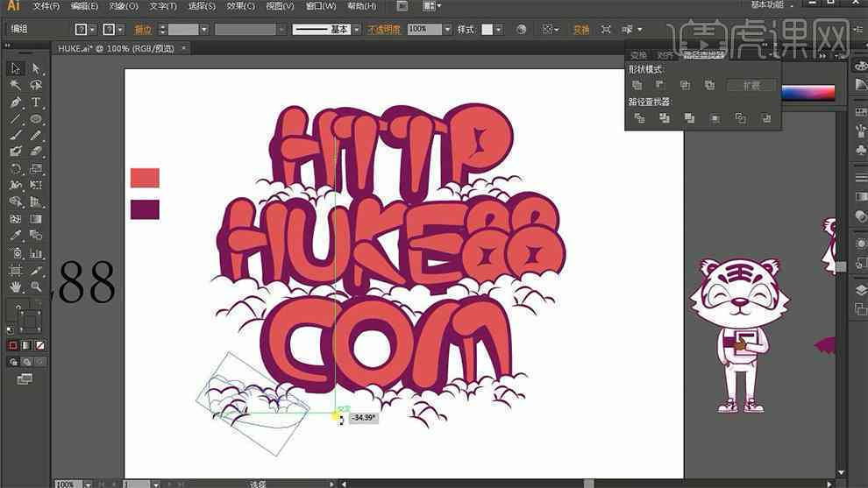Enable Draw Behind mode

[x=26, y=362]
